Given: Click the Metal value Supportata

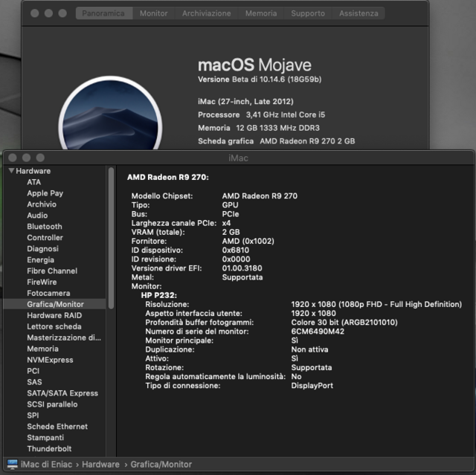Looking at the screenshot, I should pos(242,277).
